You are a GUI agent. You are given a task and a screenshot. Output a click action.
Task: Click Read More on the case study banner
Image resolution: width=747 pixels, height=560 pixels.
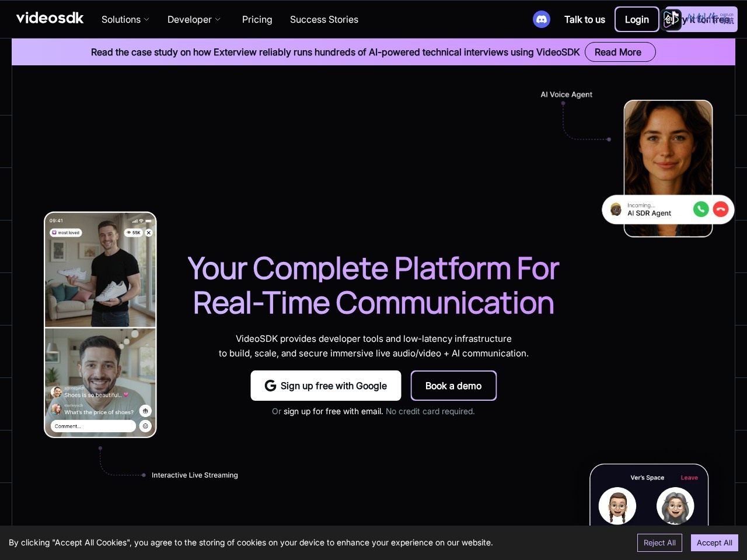tap(620, 52)
